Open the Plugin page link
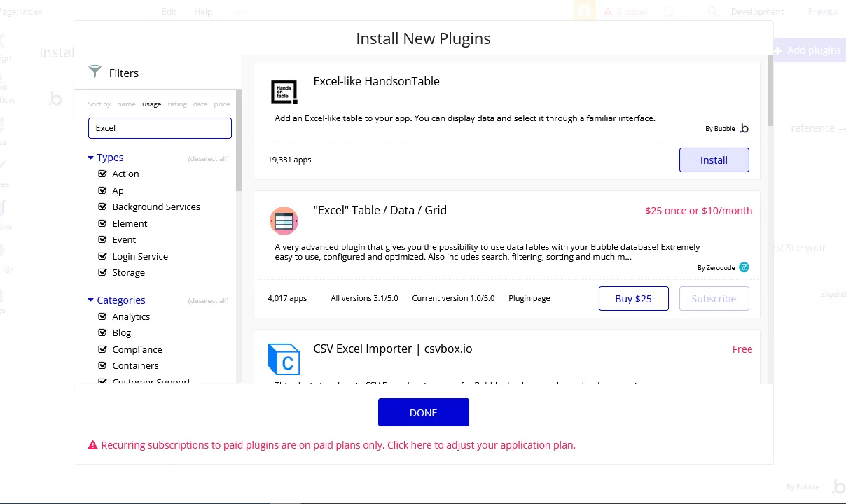The width and height of the screenshot is (846, 504). (x=529, y=298)
